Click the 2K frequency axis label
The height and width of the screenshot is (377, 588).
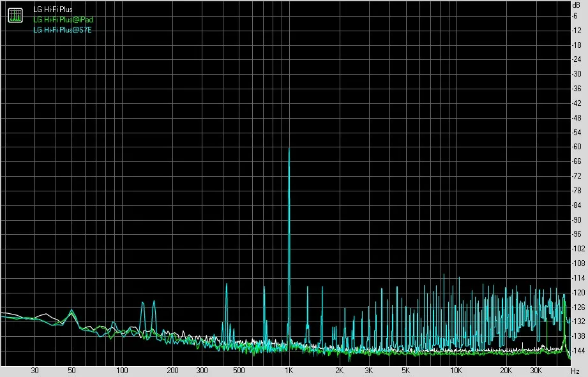(x=339, y=371)
